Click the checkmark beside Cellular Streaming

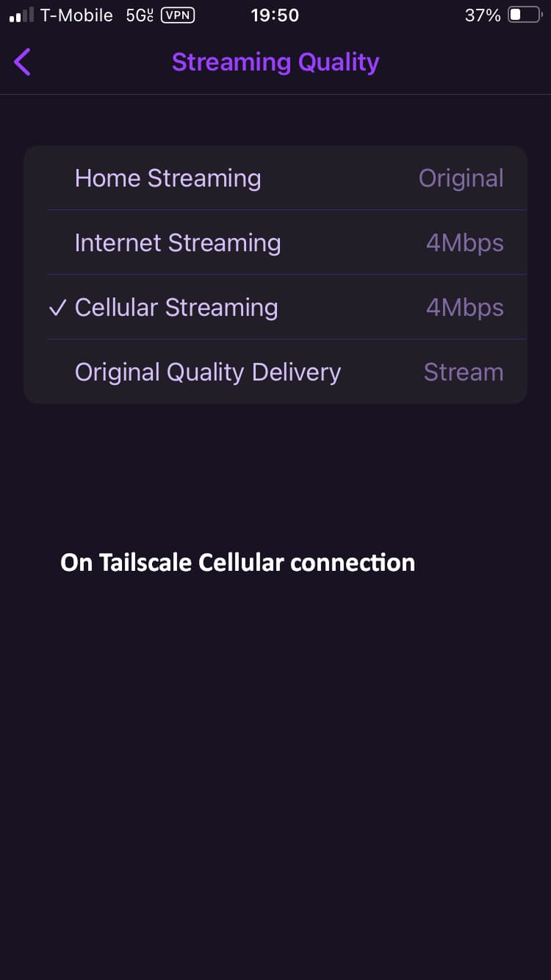[x=58, y=308]
